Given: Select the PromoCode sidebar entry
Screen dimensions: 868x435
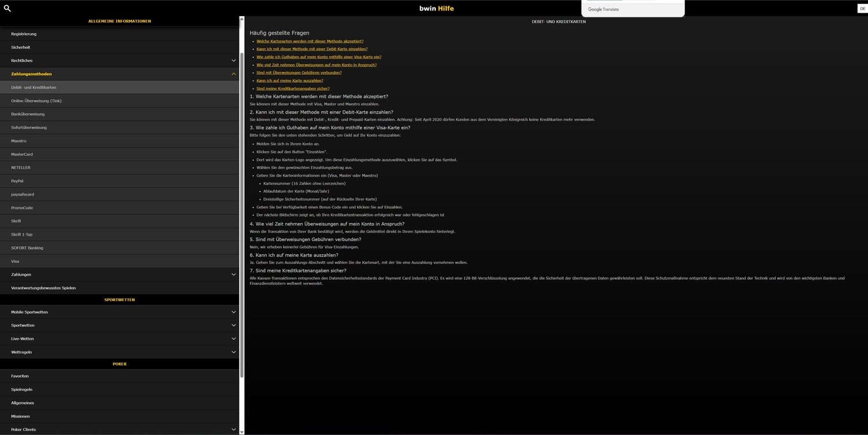Looking at the screenshot, I should [x=119, y=207].
